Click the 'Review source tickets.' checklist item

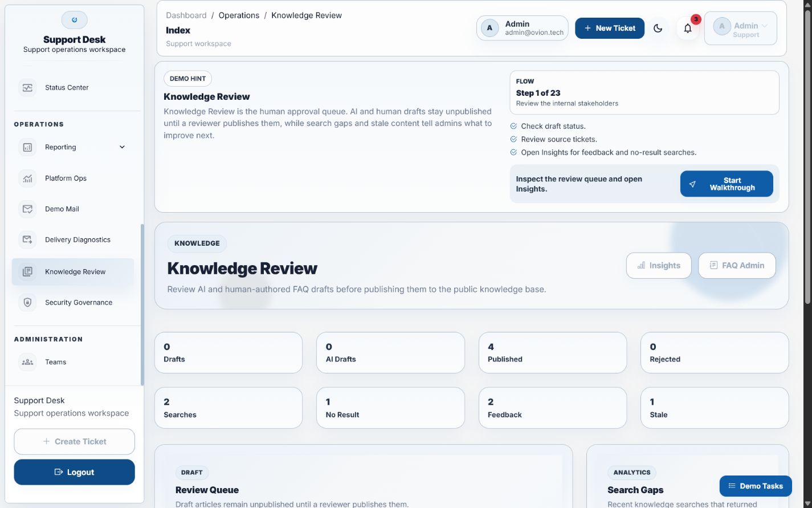559,140
